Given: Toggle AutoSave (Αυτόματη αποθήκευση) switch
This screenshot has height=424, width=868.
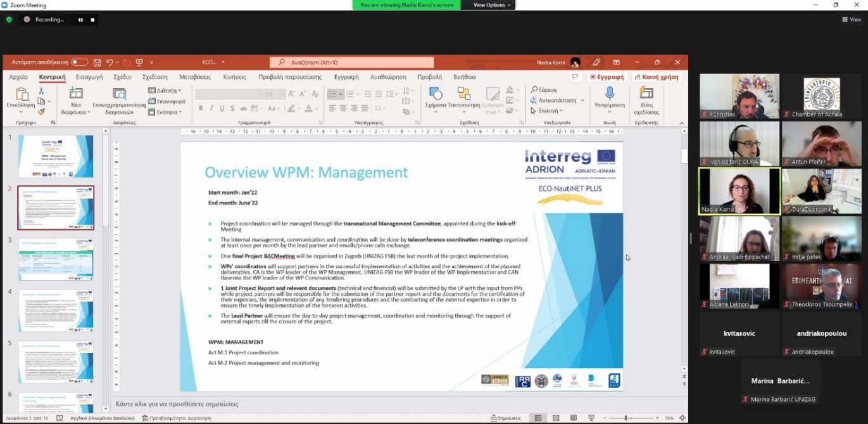Looking at the screenshot, I should (80, 62).
